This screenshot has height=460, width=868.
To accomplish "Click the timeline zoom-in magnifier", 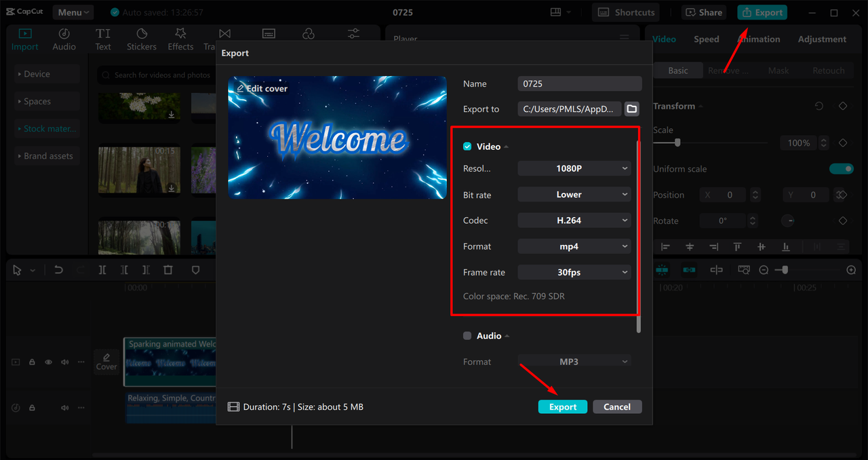I will click(851, 270).
